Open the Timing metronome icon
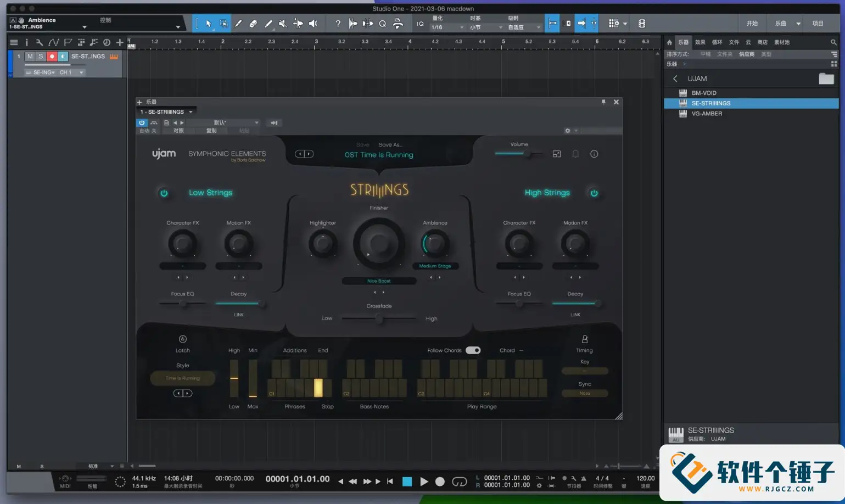Screen dimensions: 845x504 [585, 339]
